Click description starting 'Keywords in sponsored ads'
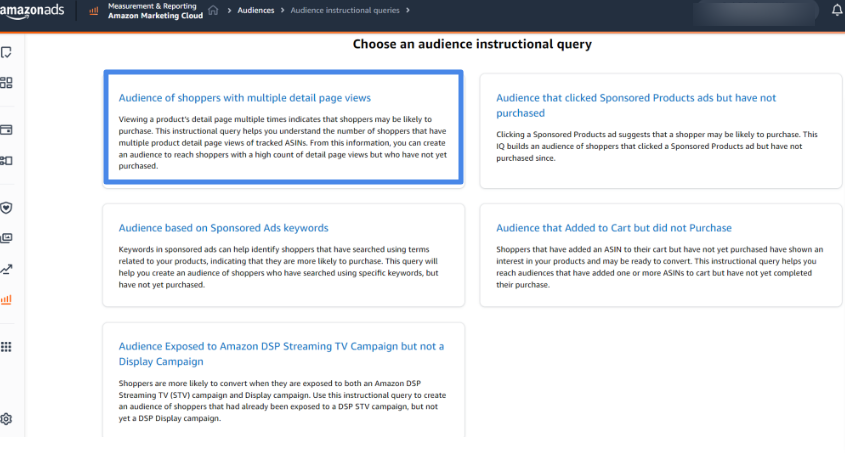 pos(279,267)
